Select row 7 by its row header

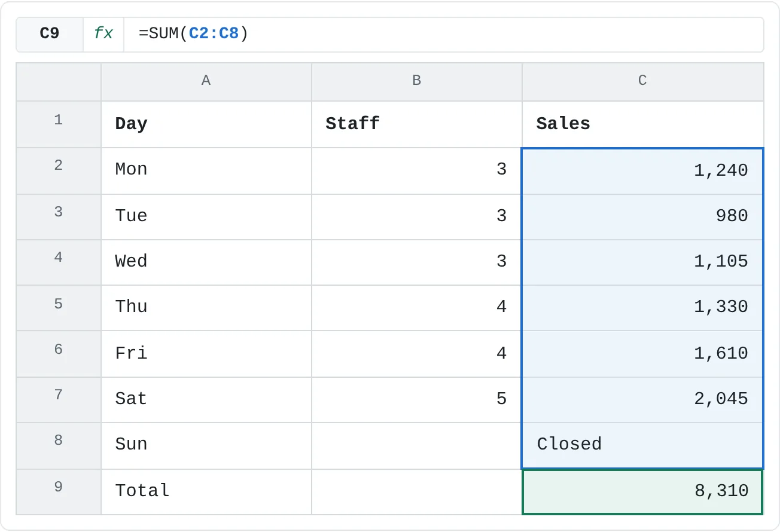coord(59,400)
